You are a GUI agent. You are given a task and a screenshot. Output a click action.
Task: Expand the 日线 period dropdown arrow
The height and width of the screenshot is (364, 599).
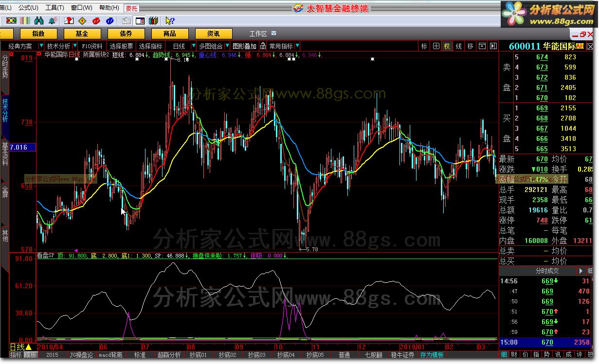click(x=193, y=46)
